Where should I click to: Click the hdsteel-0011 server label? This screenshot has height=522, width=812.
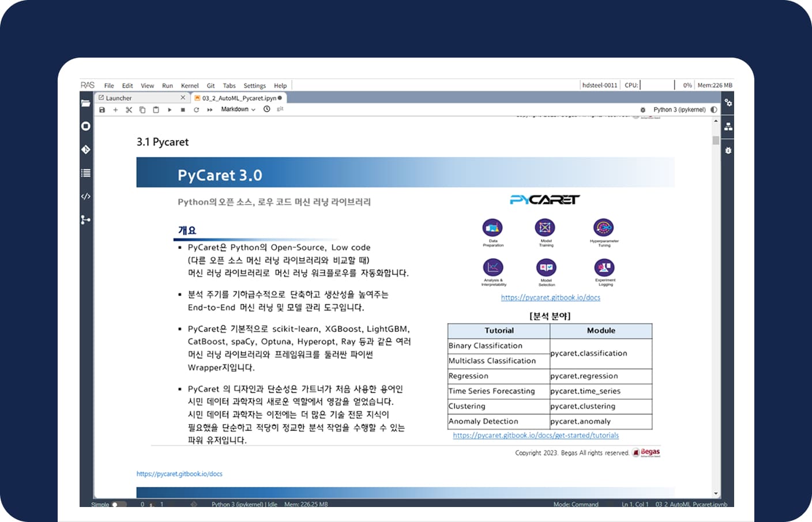point(600,85)
